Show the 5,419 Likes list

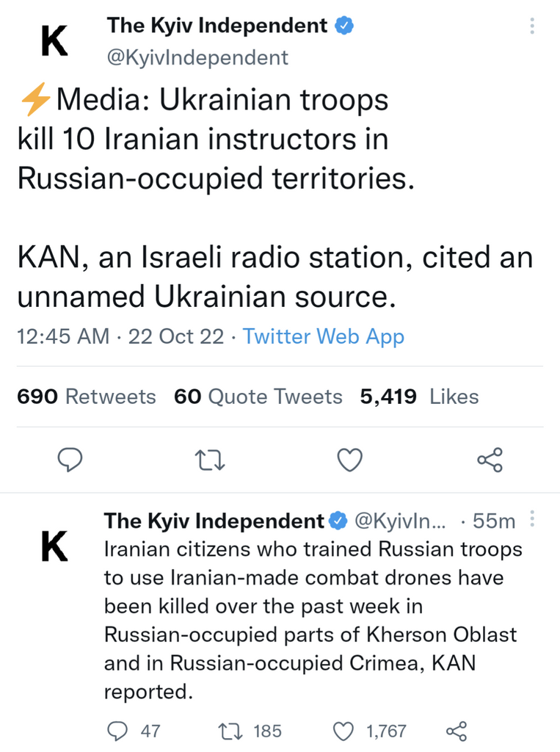(418, 397)
